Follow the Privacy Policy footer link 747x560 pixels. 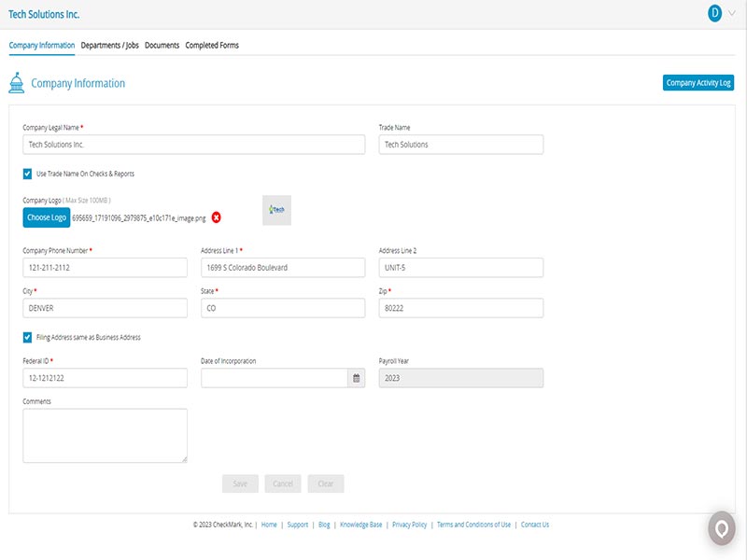(x=409, y=525)
